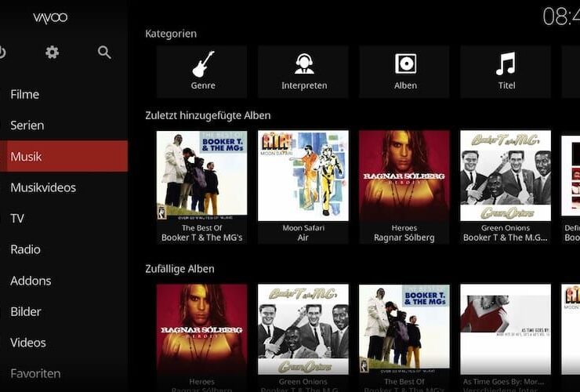Select Filme in the sidebar

pyautogui.click(x=25, y=94)
